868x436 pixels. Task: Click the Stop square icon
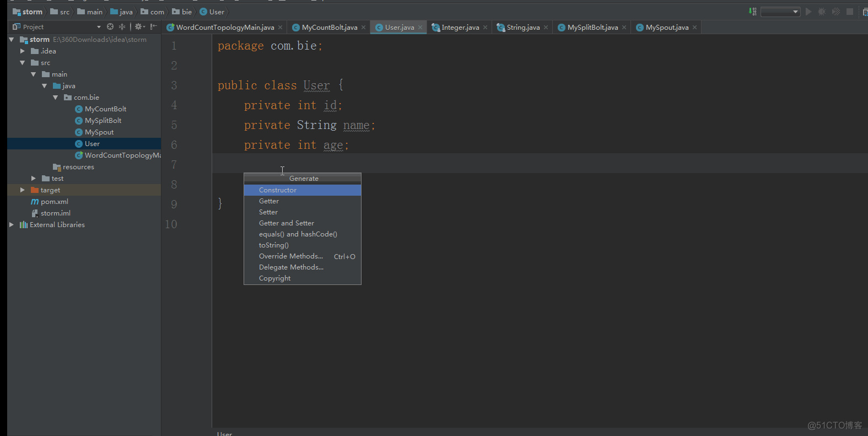pyautogui.click(x=850, y=12)
